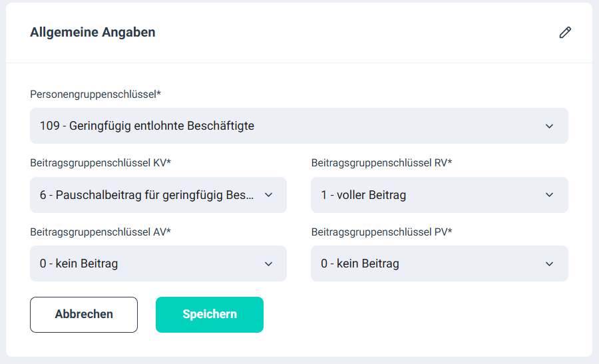Open the Personengruppenschlüssel dropdown
Image resolution: width=599 pixels, height=364 pixels.
(299, 126)
